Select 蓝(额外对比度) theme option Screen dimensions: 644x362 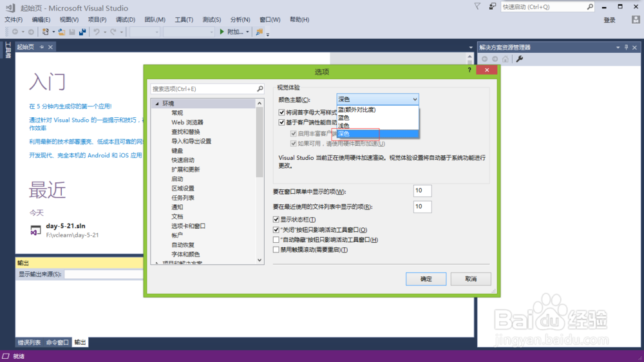(378, 110)
